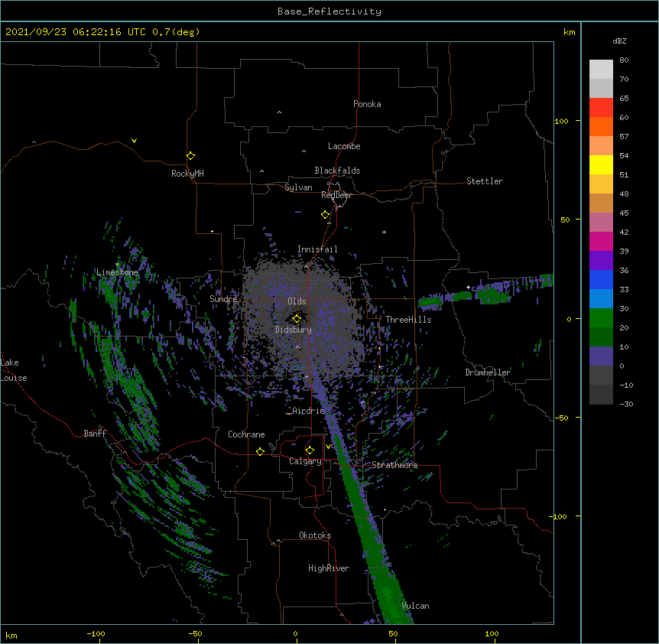Click the Calgary city label
Viewport: 659px width, 644px height.
click(x=305, y=461)
